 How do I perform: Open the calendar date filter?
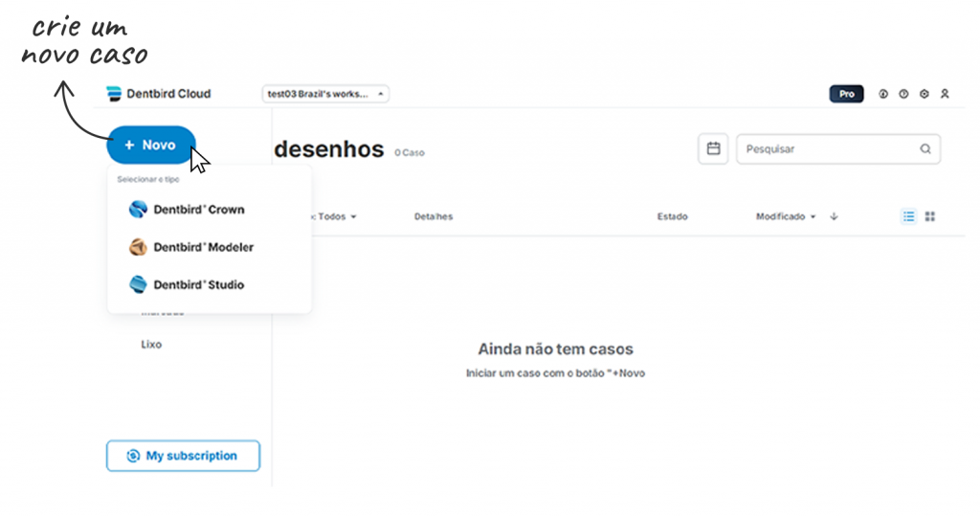(713, 148)
